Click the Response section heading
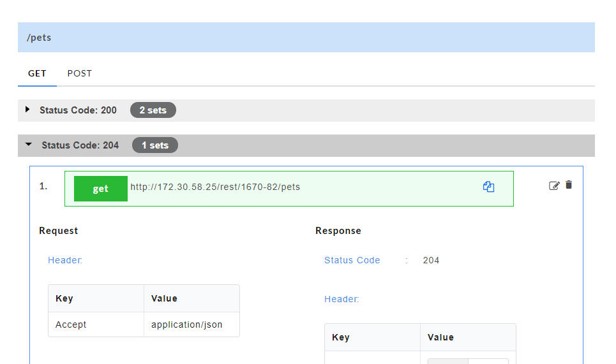The image size is (616, 364). tap(338, 231)
